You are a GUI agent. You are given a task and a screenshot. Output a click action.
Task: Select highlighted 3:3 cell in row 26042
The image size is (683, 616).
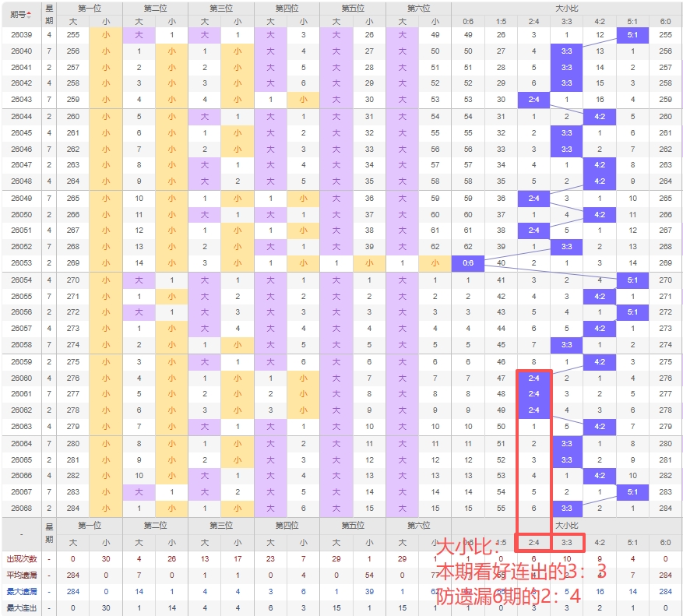tap(567, 83)
